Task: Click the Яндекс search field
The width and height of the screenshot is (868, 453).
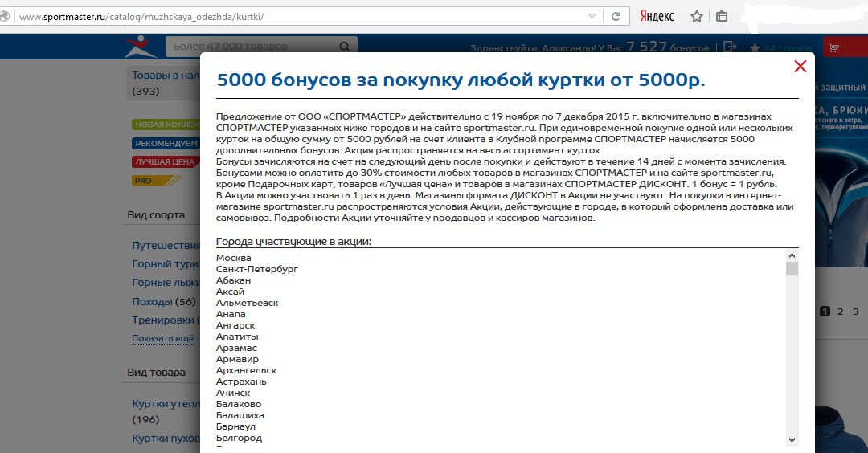Action: pyautogui.click(x=657, y=17)
